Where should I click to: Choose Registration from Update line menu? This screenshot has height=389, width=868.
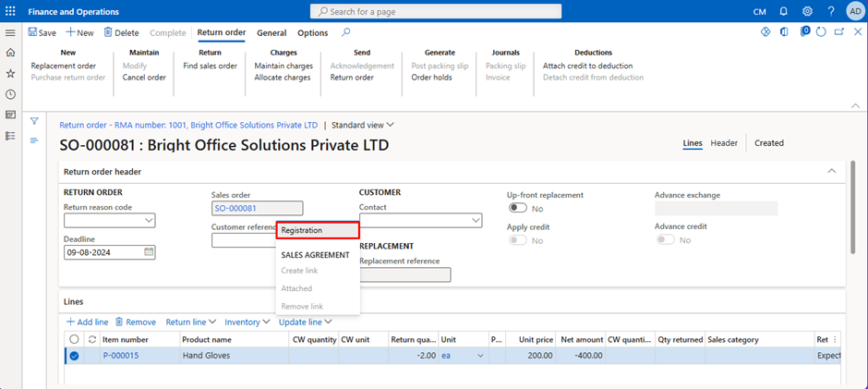pyautogui.click(x=318, y=230)
